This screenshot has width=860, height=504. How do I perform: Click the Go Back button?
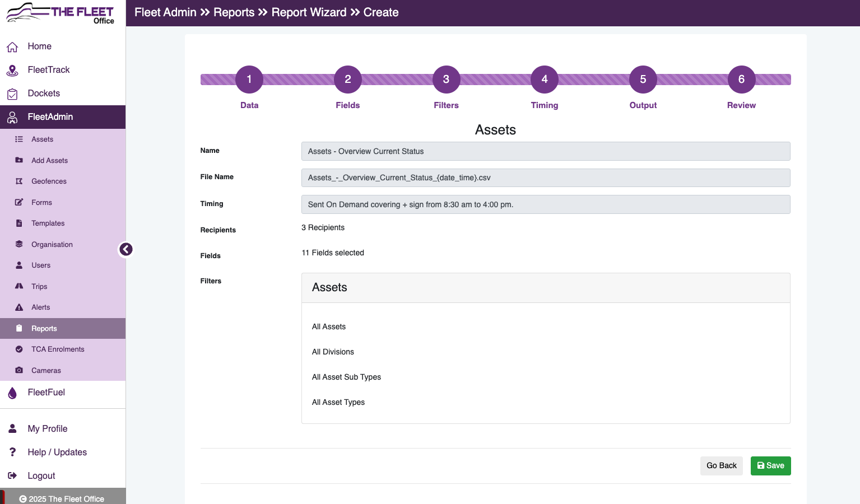tap(722, 466)
